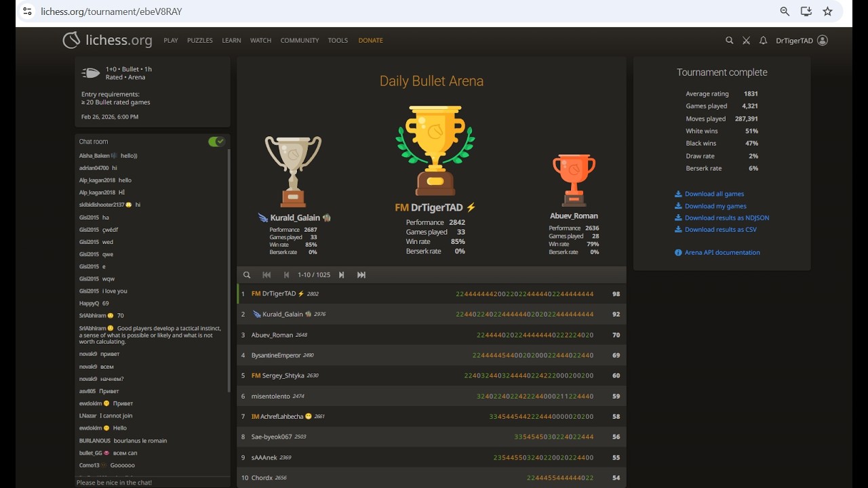Click the browser zoom magnifier icon

785,12
